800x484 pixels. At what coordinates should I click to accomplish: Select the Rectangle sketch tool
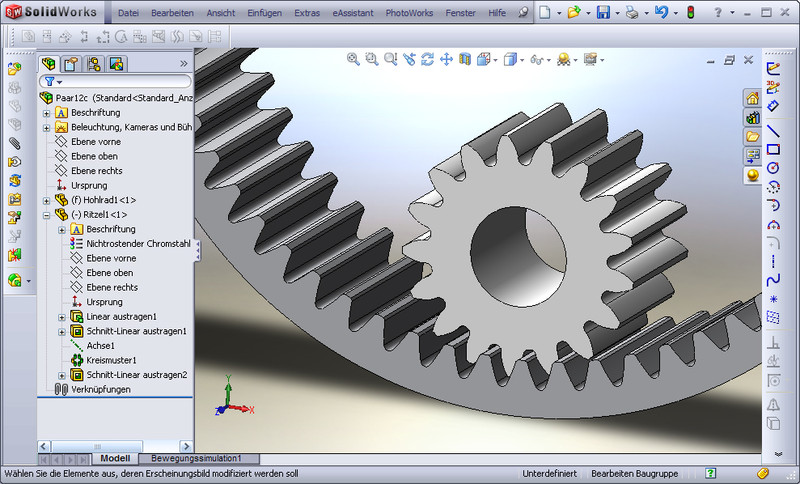(x=773, y=149)
